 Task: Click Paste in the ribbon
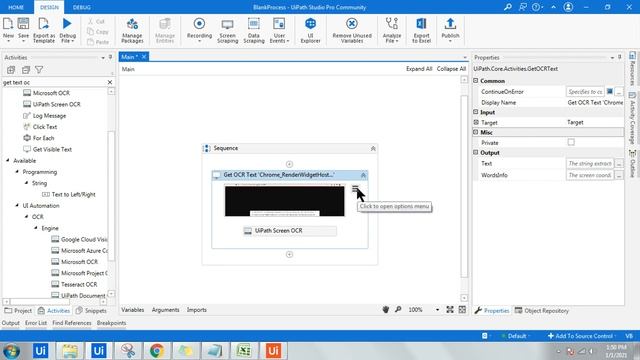pyautogui.click(x=98, y=42)
